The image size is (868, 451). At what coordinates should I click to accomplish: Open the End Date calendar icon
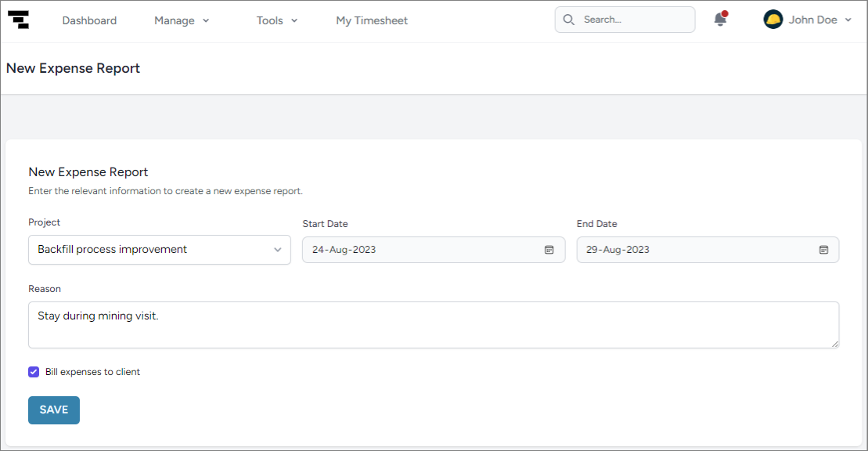[823, 250]
